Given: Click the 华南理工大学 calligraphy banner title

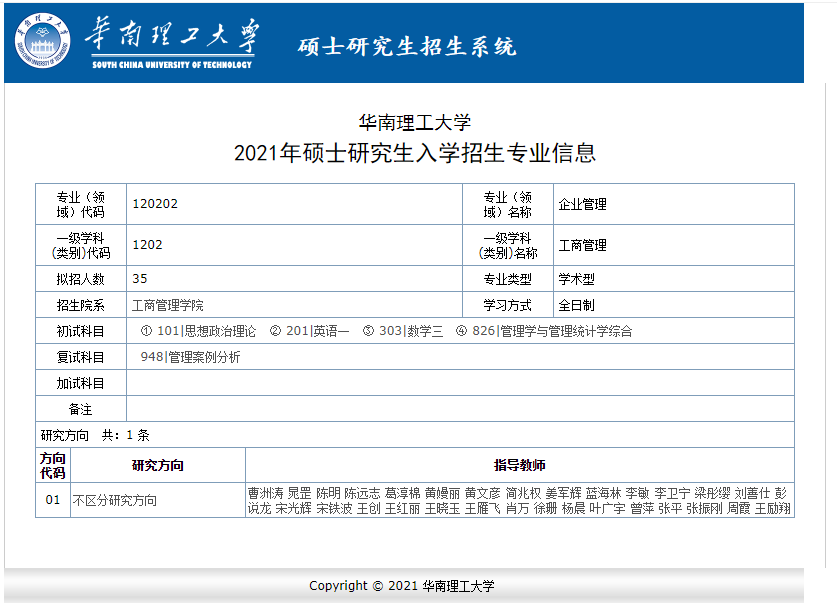Looking at the screenshot, I should pyautogui.click(x=172, y=35).
